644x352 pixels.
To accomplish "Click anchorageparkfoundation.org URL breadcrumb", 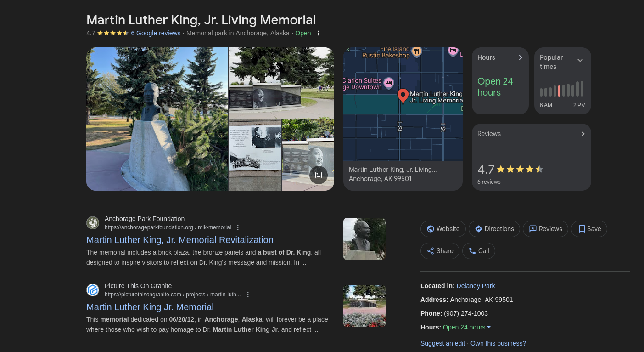I will tap(168, 227).
